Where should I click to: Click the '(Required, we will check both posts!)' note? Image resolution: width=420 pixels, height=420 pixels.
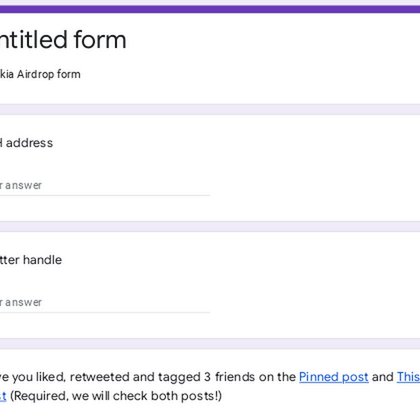coord(116,396)
